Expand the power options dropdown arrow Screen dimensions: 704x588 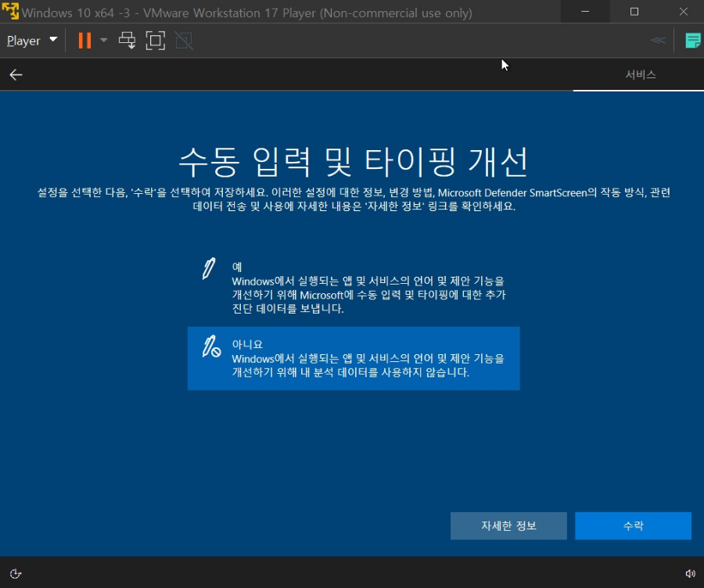[104, 41]
